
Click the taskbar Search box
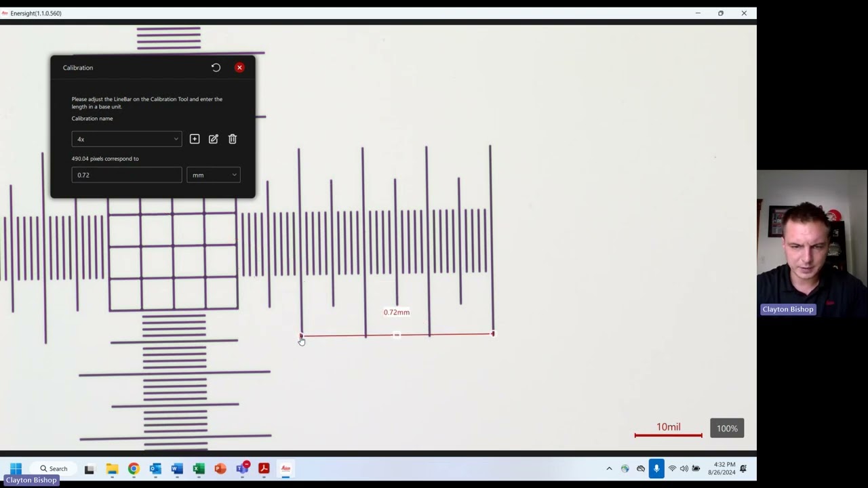pyautogui.click(x=54, y=468)
